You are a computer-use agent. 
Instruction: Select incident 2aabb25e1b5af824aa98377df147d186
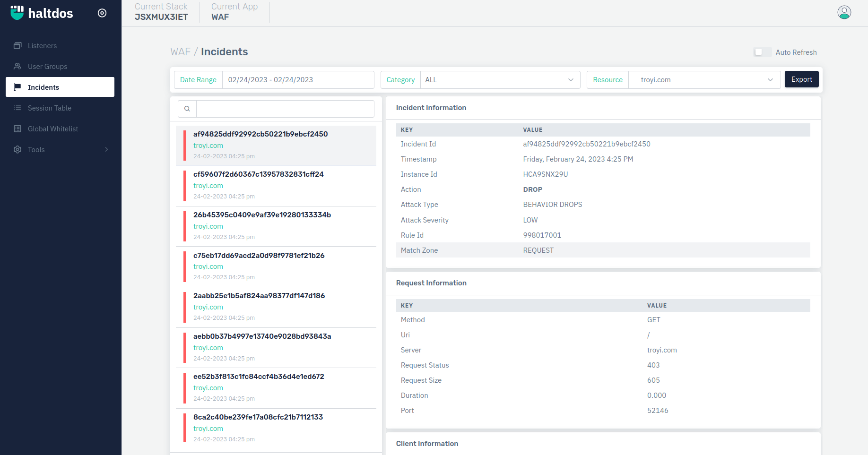pos(276,307)
